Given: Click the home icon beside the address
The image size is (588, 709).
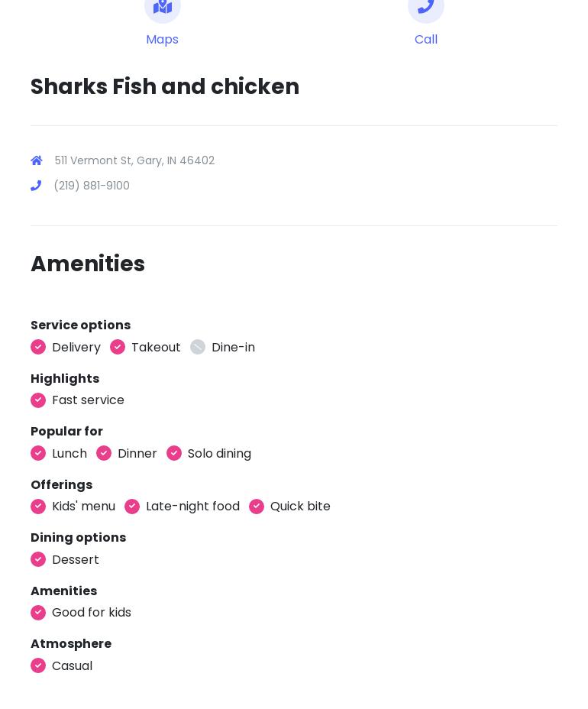Looking at the screenshot, I should [x=37, y=160].
